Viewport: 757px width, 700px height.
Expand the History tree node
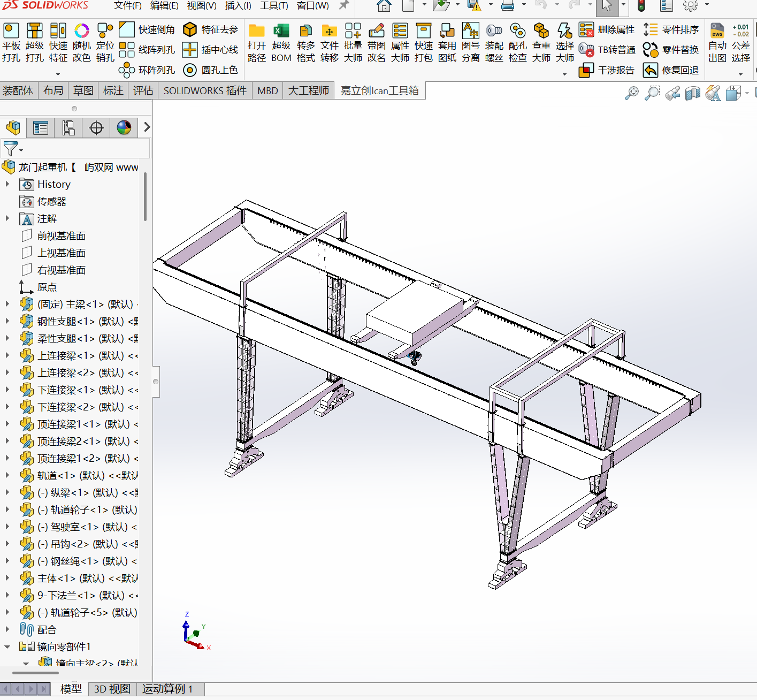pyautogui.click(x=7, y=184)
